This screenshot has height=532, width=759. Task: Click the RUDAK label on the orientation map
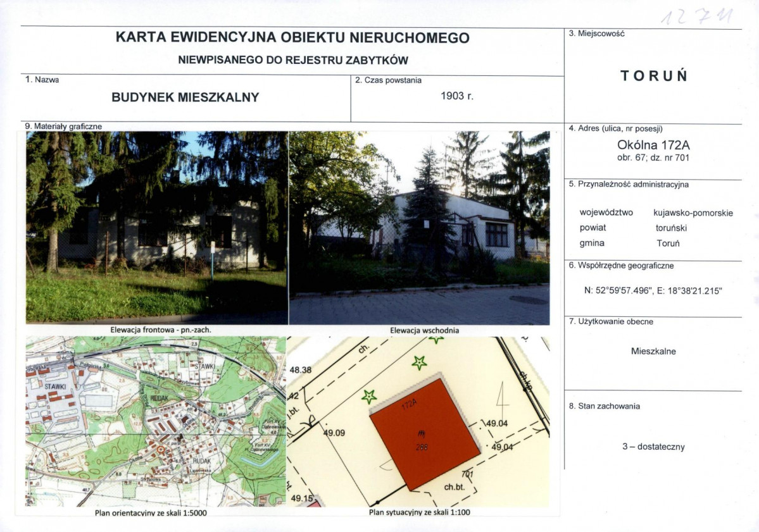click(x=202, y=461)
